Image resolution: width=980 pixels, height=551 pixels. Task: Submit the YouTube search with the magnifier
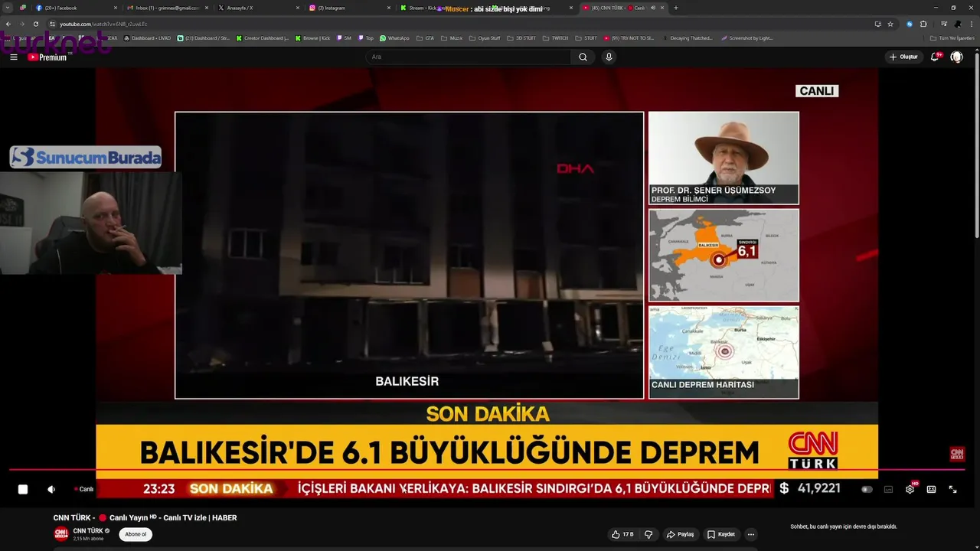tap(583, 57)
